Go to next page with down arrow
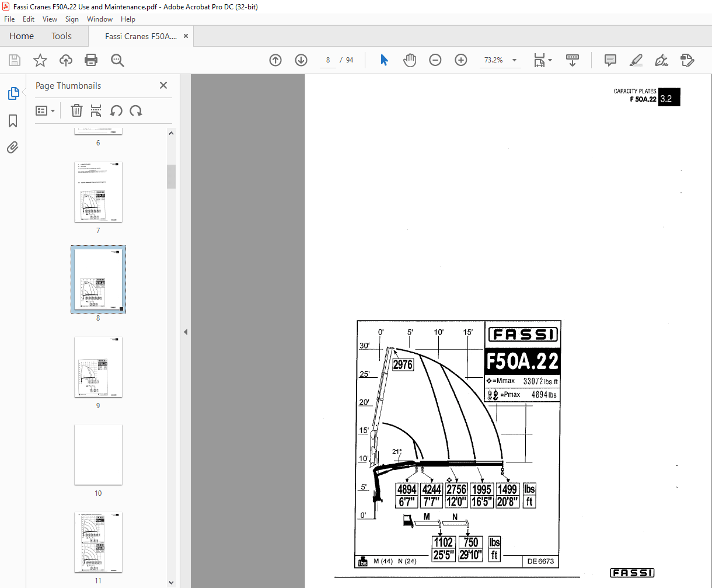Image resolution: width=712 pixels, height=588 pixels. coord(301,60)
